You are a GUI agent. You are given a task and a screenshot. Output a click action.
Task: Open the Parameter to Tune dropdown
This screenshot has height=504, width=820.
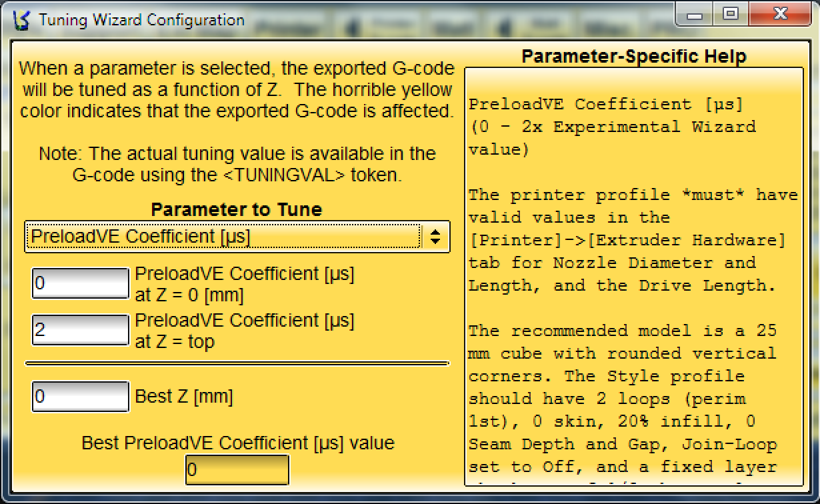coord(224,237)
